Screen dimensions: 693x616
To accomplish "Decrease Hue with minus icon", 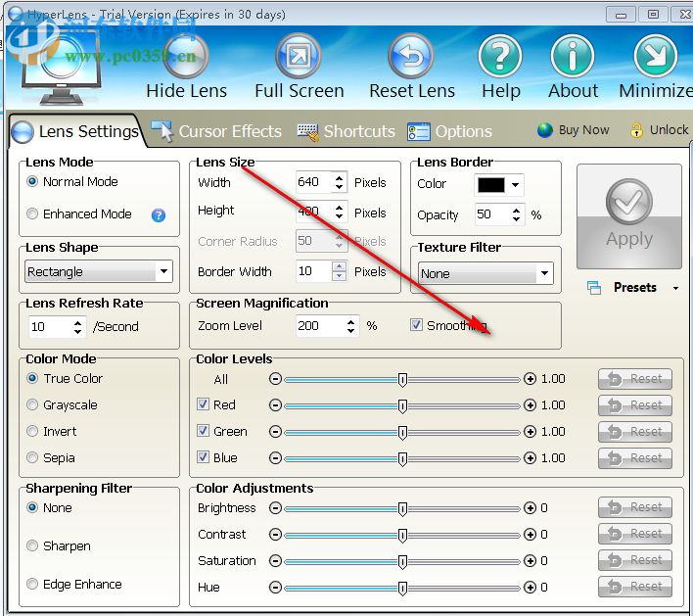I will click(x=275, y=588).
